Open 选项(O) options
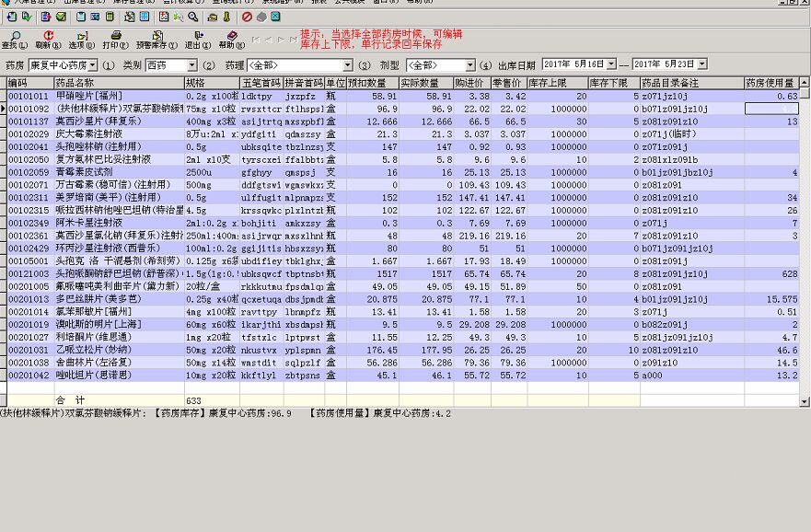This screenshot has width=811, height=532. click(82, 40)
